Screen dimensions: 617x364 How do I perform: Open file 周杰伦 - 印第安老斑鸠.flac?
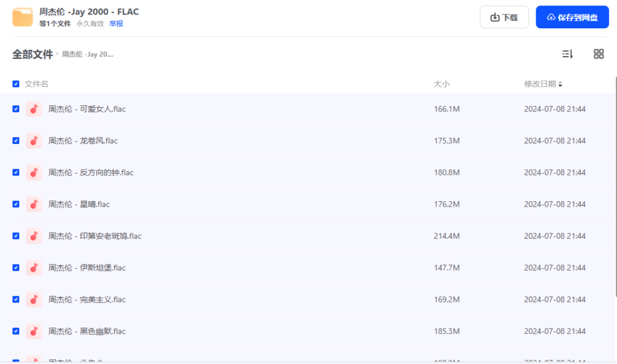tap(95, 236)
